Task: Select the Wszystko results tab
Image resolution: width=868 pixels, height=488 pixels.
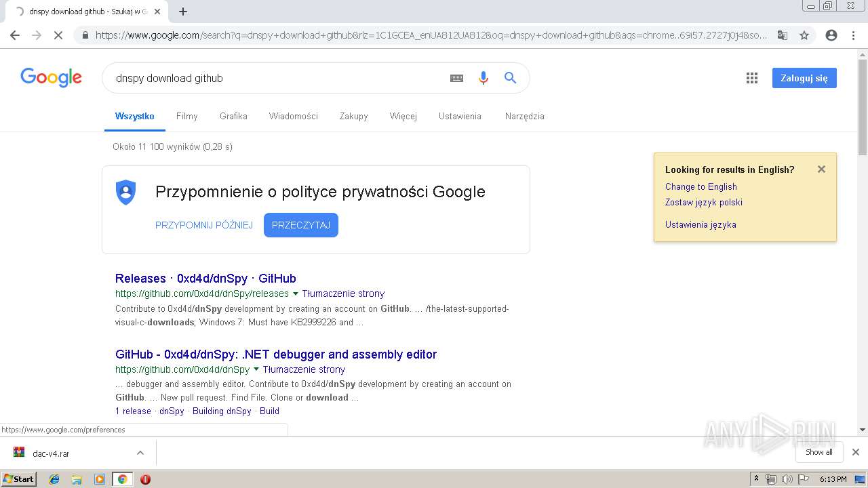Action: (x=135, y=116)
